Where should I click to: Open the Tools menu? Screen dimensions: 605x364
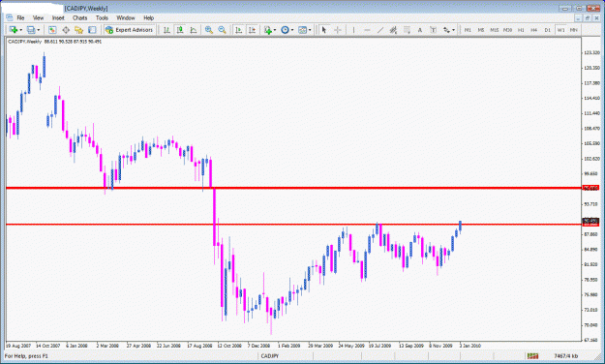click(102, 17)
